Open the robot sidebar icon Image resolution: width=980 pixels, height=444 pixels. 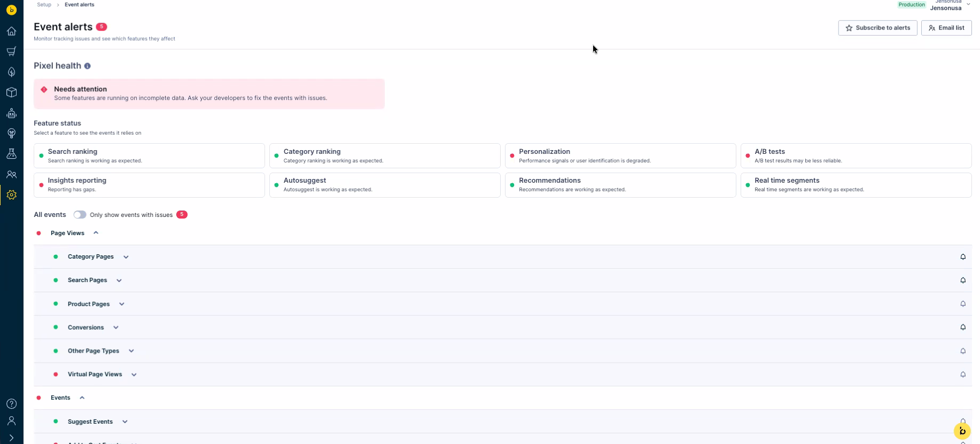pyautogui.click(x=11, y=113)
